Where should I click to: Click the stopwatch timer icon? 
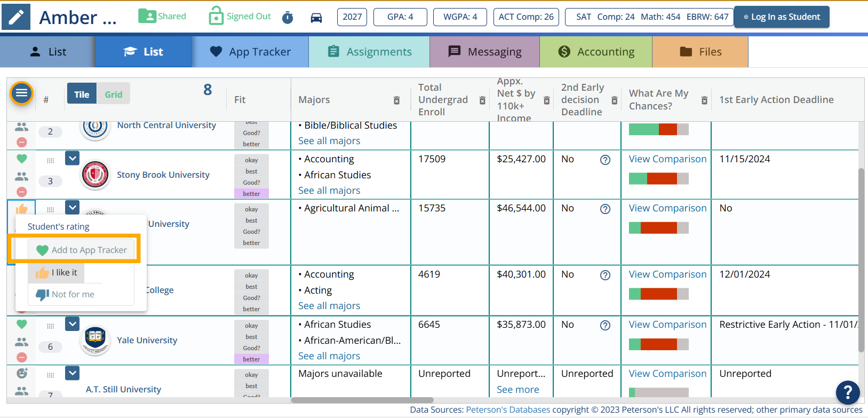[288, 18]
